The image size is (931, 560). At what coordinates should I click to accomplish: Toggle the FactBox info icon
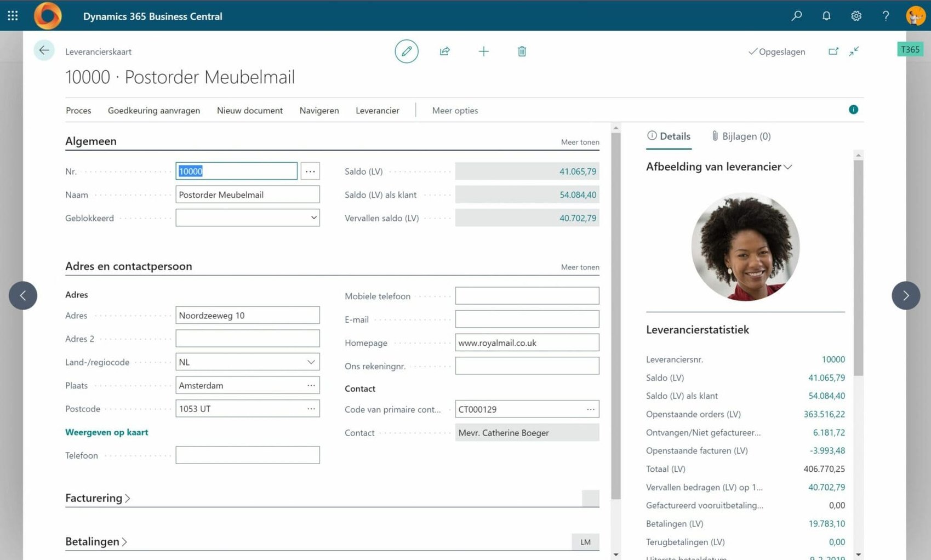click(x=853, y=110)
